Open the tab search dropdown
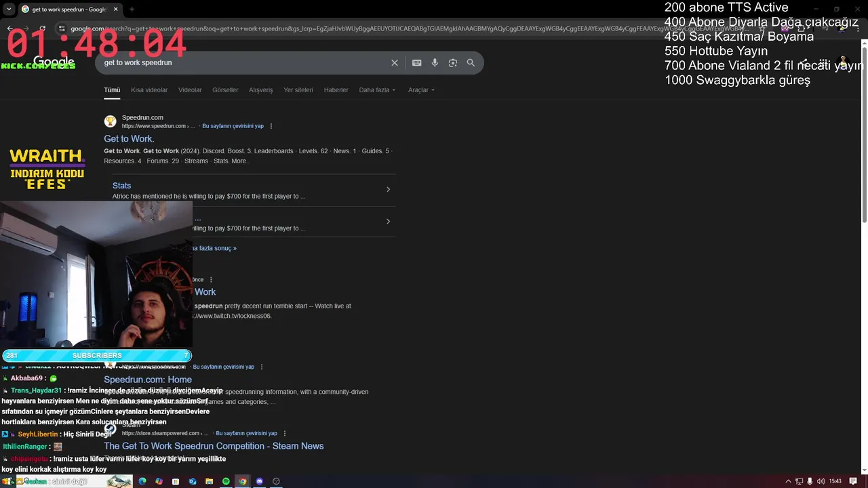Image resolution: width=868 pixels, height=488 pixels. click(9, 9)
